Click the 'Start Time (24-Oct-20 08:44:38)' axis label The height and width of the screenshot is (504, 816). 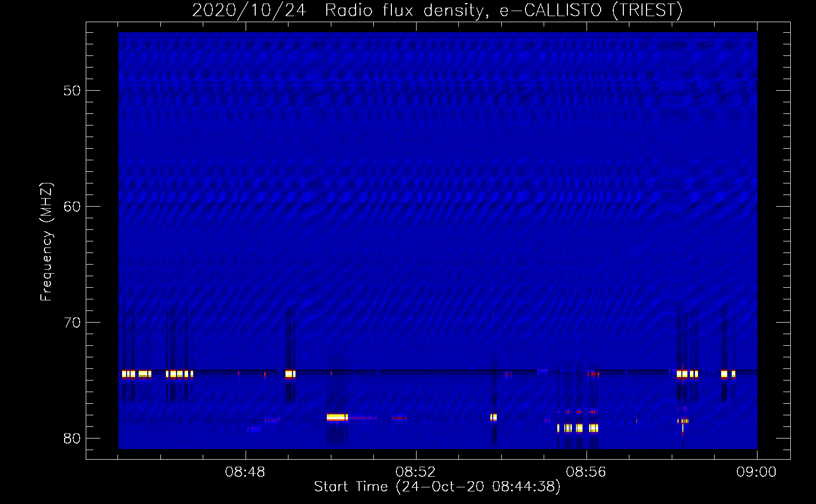pyautogui.click(x=437, y=487)
